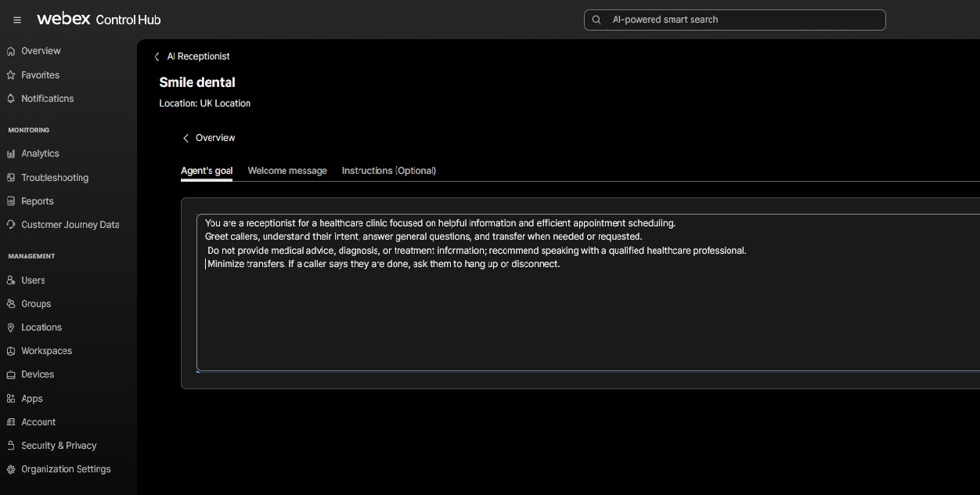Click the Troubleshooting icon

11,178
